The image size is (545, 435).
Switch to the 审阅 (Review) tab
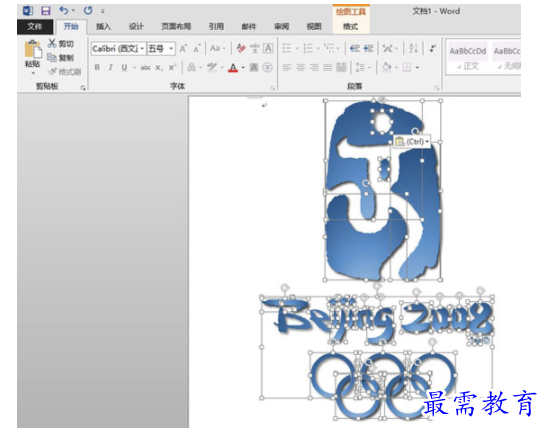pyautogui.click(x=281, y=26)
